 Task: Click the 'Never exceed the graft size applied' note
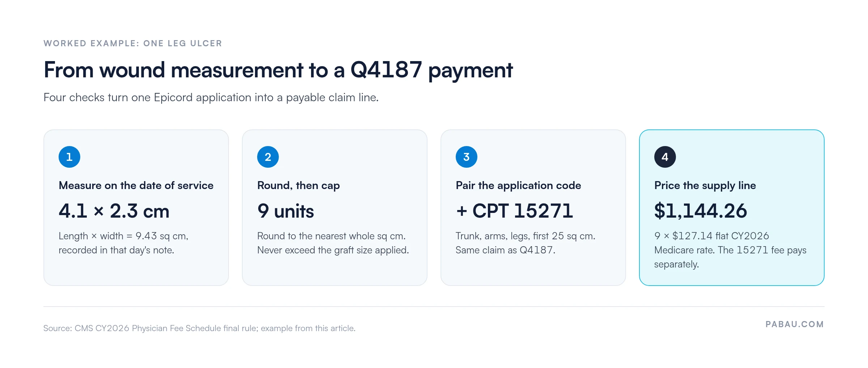pos(333,250)
